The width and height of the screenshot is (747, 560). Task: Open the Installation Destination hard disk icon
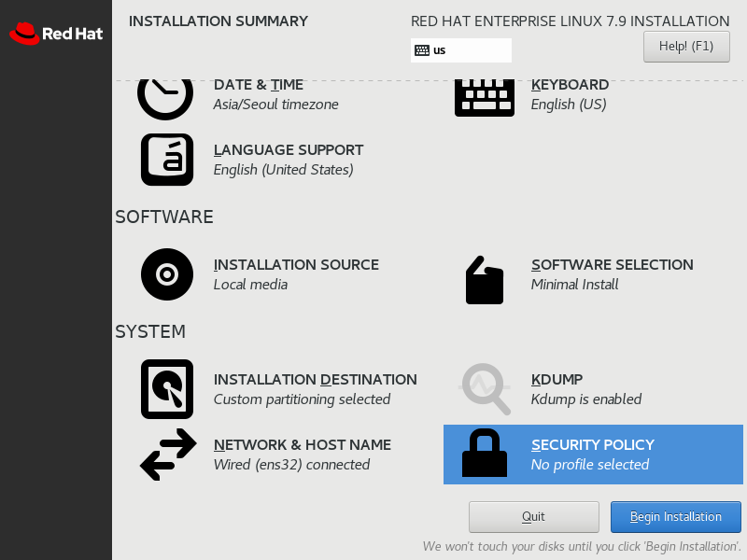(x=167, y=389)
